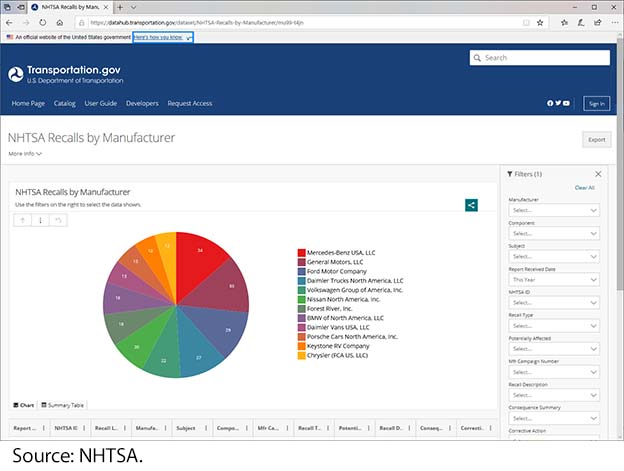Viewport: 624px width, 471px height.
Task: Click the YouTube icon in header
Action: click(x=566, y=103)
